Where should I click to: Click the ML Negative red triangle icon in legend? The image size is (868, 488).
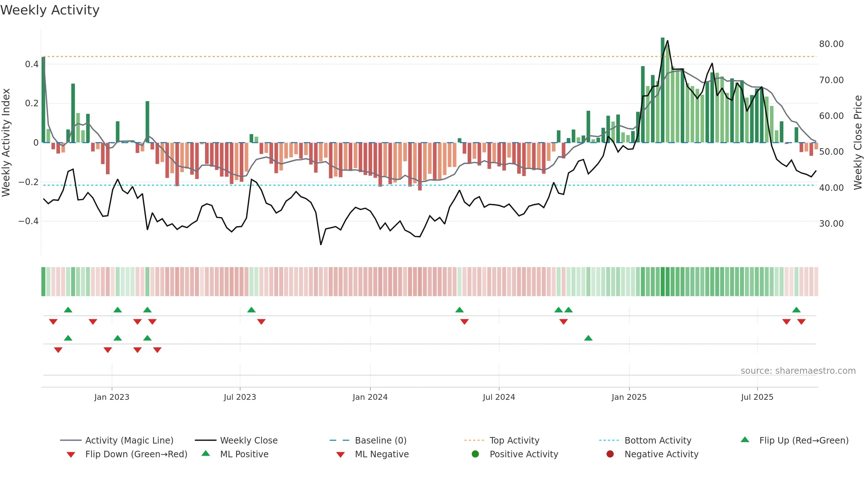(340, 455)
